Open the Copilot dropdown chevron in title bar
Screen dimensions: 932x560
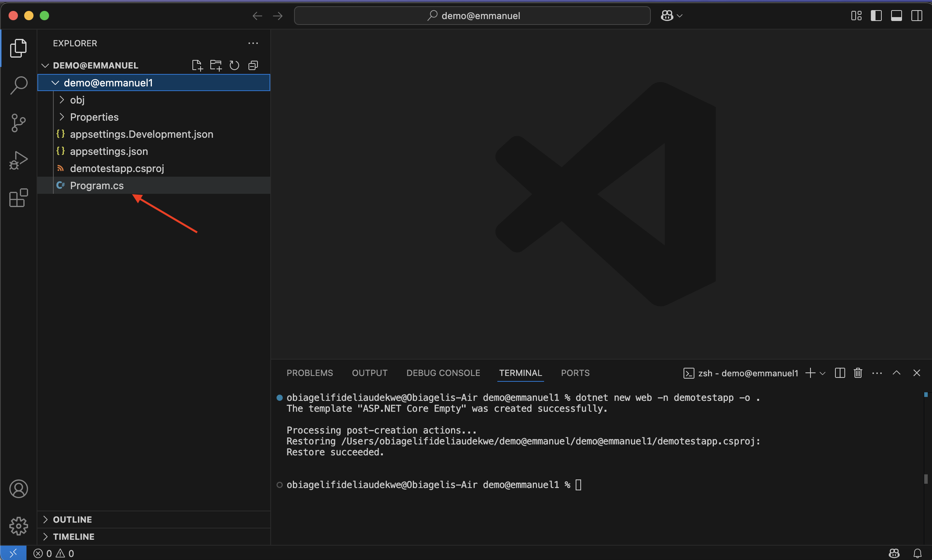[680, 16]
